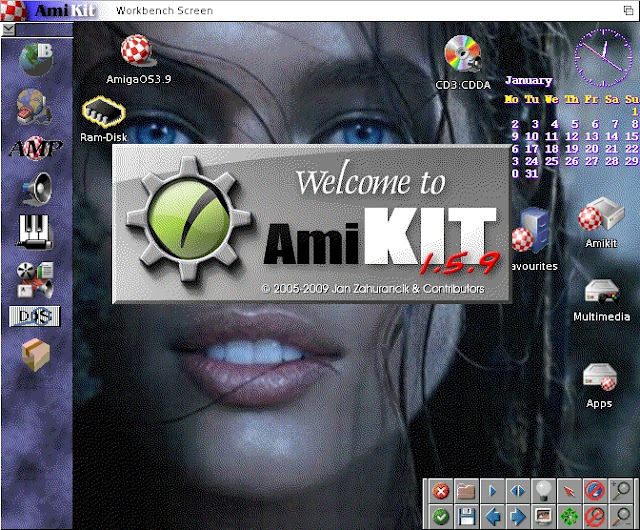Click the single blue triangle toolbar icon
640x530 pixels.
(x=492, y=491)
